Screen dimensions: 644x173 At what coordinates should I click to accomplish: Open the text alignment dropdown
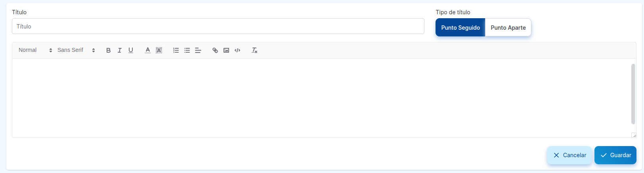click(x=198, y=50)
